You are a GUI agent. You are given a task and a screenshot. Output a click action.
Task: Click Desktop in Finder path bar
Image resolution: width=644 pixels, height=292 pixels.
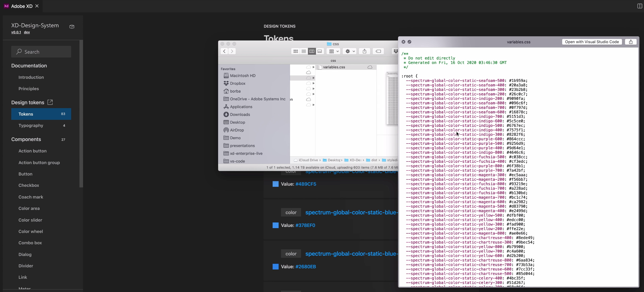click(x=332, y=160)
